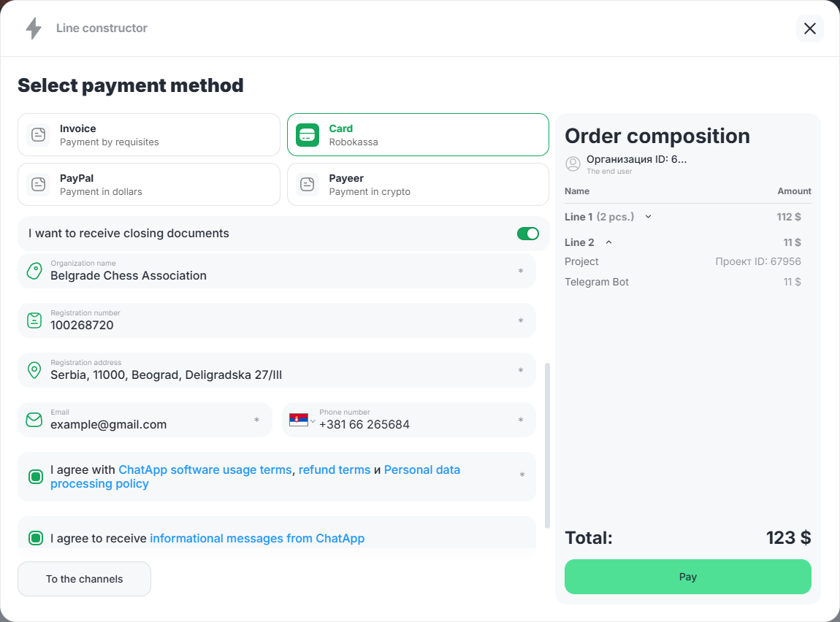
Task: Click the green Card Robokassa icon
Action: pos(308,135)
